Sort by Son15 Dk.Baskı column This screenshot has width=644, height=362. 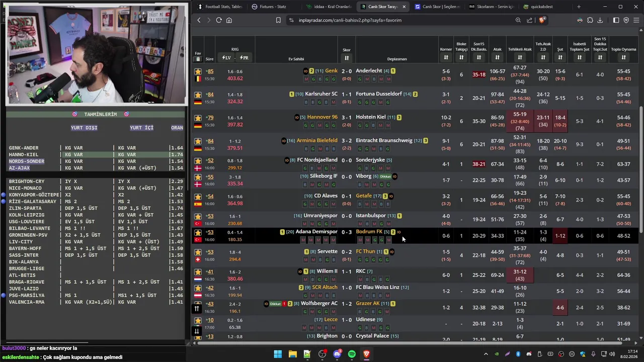click(479, 57)
